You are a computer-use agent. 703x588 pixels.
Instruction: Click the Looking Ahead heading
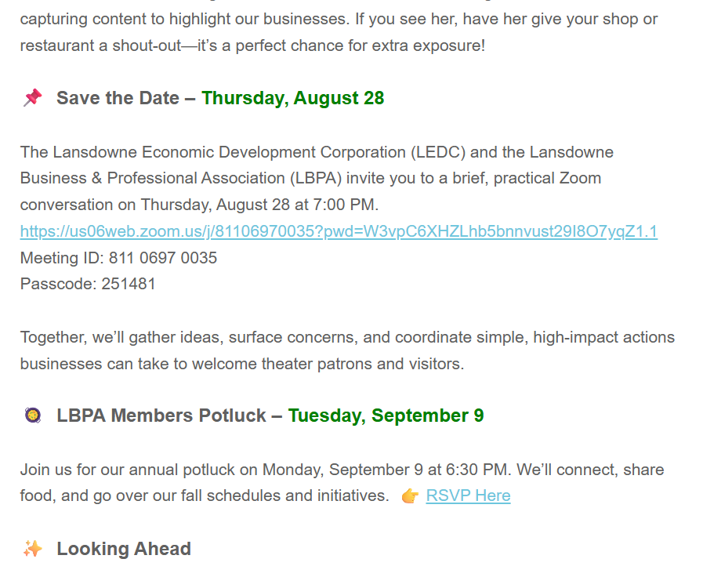point(124,549)
